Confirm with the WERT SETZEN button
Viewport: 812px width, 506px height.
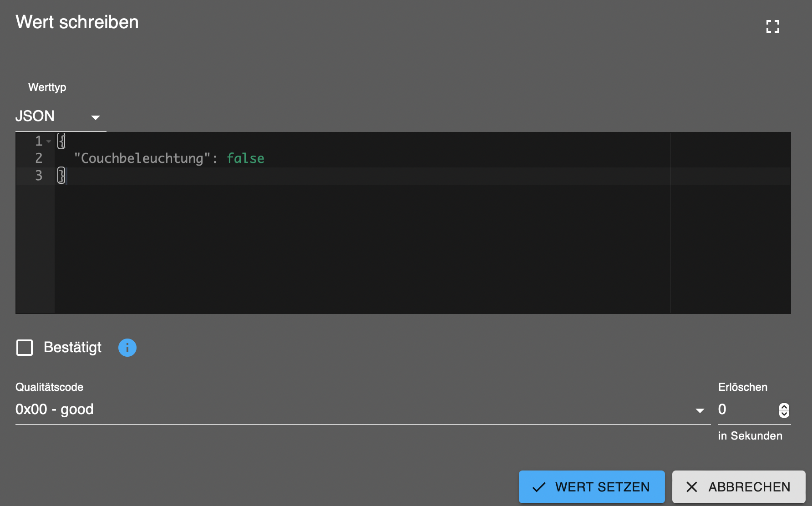pyautogui.click(x=591, y=487)
